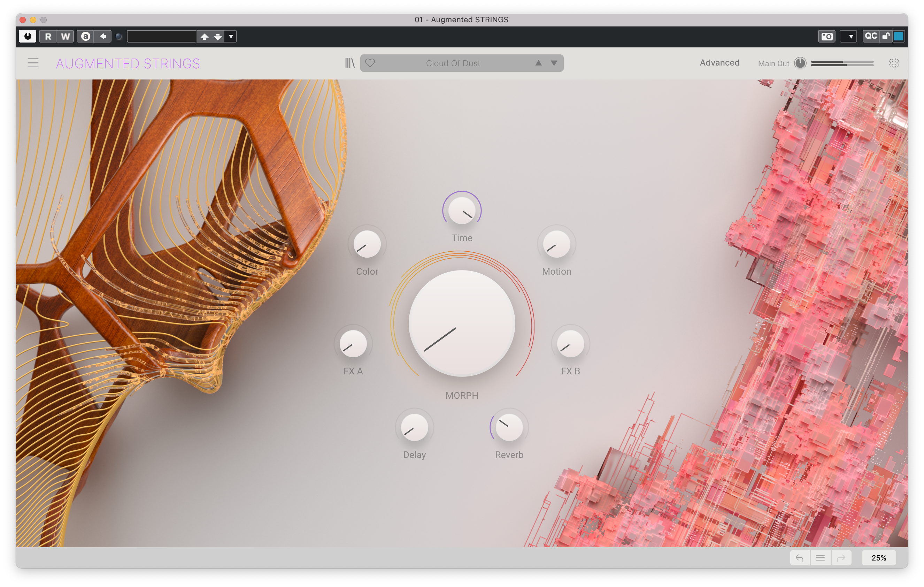Toggle the plugin power bypass button
This screenshot has height=587, width=924.
pyautogui.click(x=28, y=37)
